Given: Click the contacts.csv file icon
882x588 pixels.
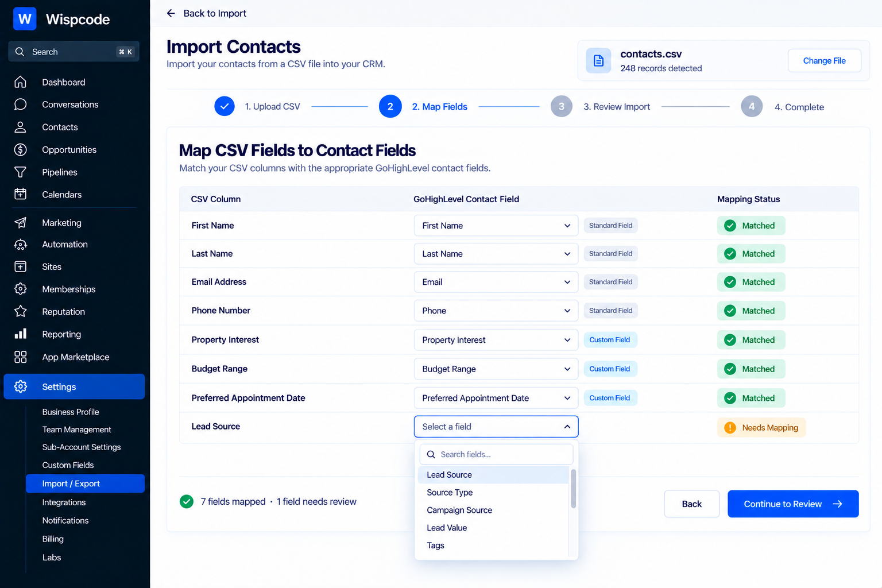Looking at the screenshot, I should 598,60.
